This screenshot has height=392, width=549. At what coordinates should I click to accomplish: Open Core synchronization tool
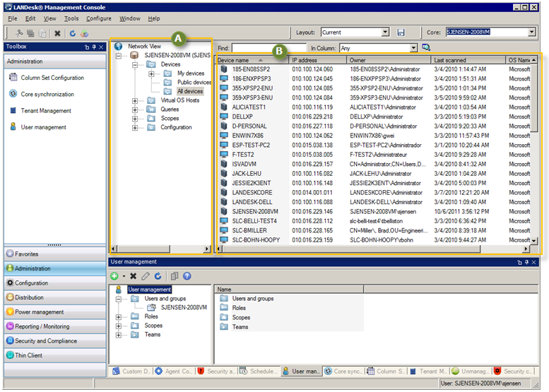click(x=47, y=94)
